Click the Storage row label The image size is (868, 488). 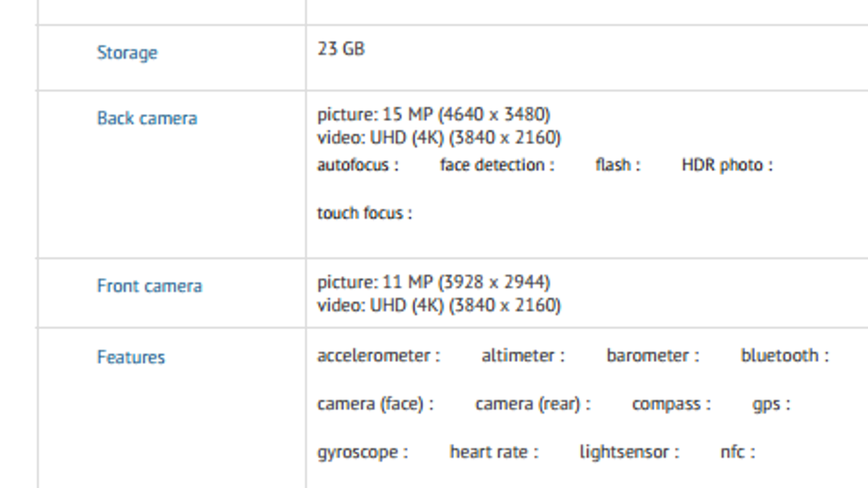click(x=127, y=53)
